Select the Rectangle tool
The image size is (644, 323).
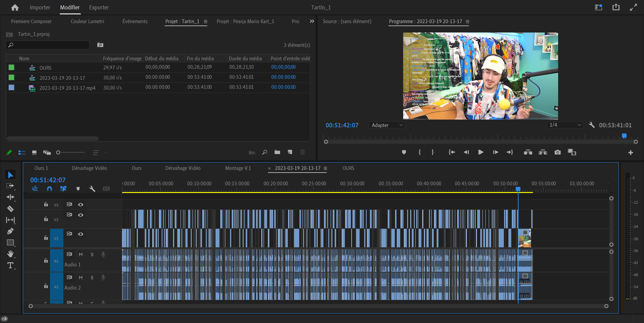coord(10,243)
